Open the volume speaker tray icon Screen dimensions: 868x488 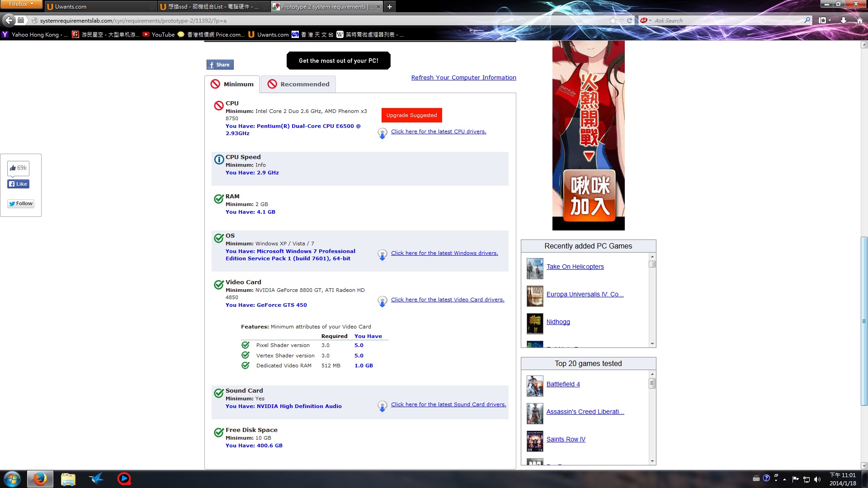817,479
